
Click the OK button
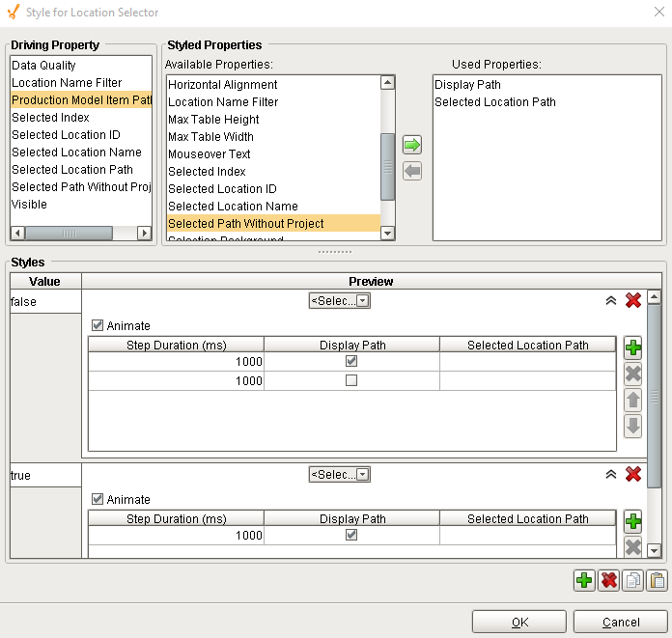pyautogui.click(x=519, y=623)
